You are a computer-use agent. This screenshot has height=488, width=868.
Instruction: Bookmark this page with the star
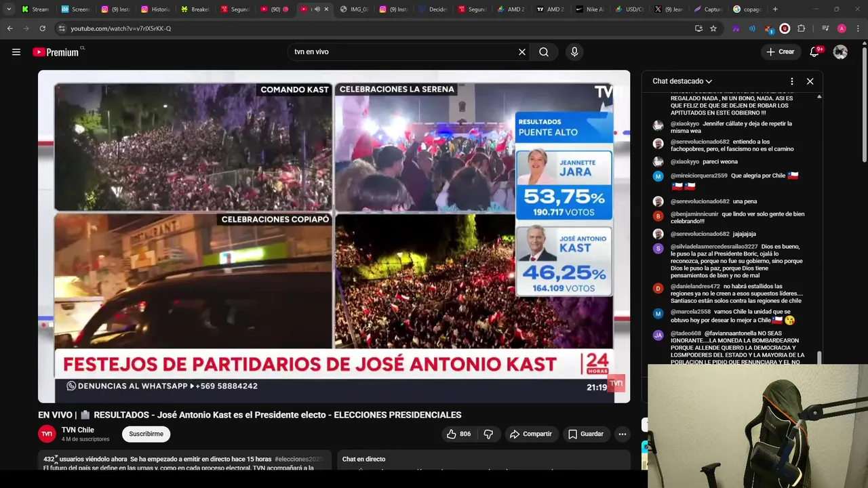pos(713,28)
